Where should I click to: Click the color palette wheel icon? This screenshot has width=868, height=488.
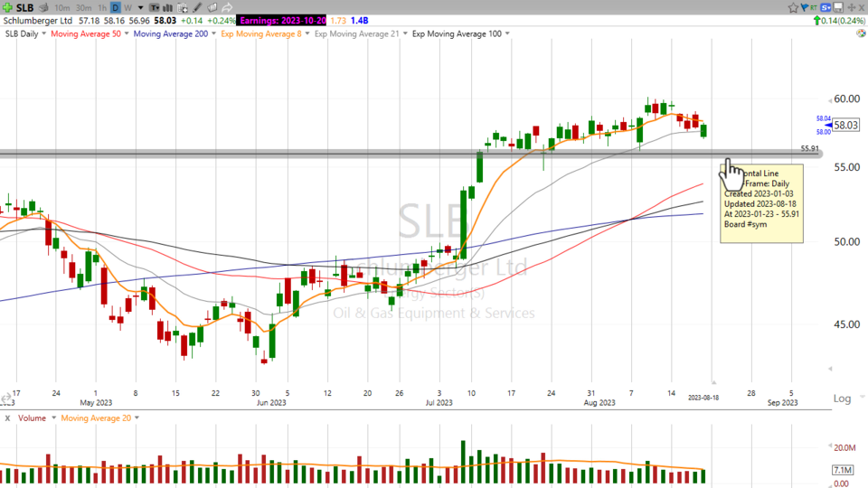click(861, 33)
